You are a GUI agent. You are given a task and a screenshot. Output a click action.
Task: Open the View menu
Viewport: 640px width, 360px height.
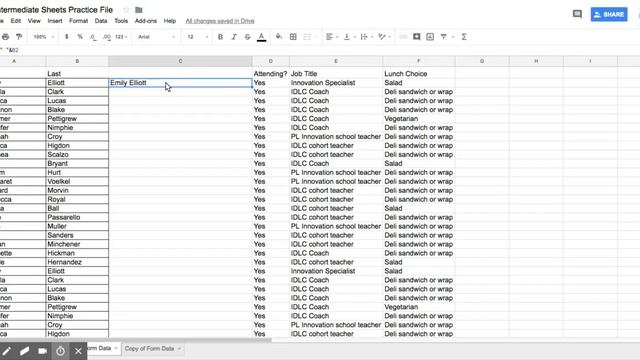pos(34,21)
